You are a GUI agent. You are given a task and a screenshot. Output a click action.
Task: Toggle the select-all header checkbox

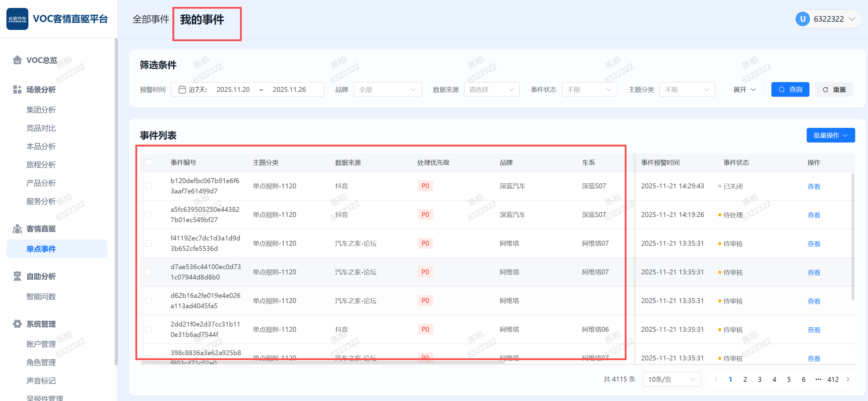pyautogui.click(x=148, y=163)
